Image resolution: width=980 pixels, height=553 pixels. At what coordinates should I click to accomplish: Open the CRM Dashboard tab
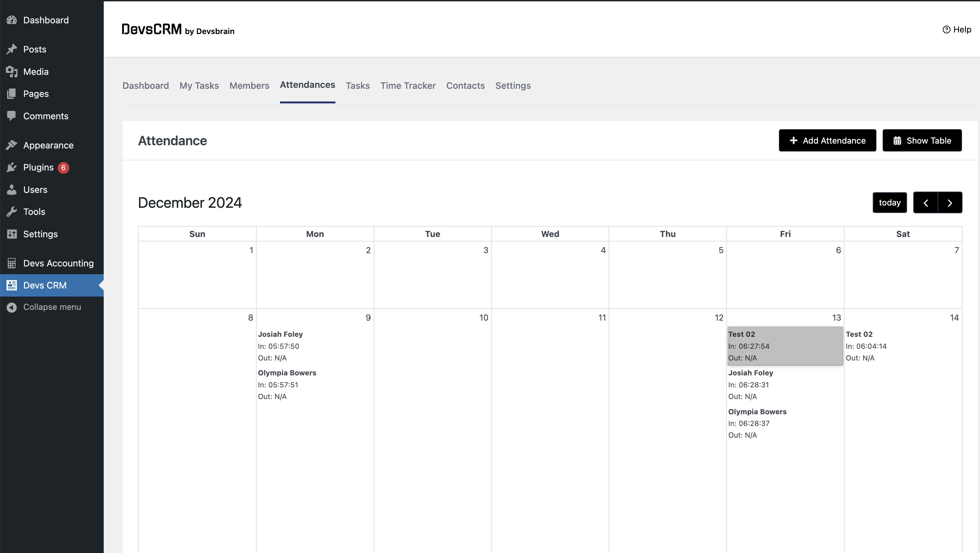pyautogui.click(x=146, y=86)
